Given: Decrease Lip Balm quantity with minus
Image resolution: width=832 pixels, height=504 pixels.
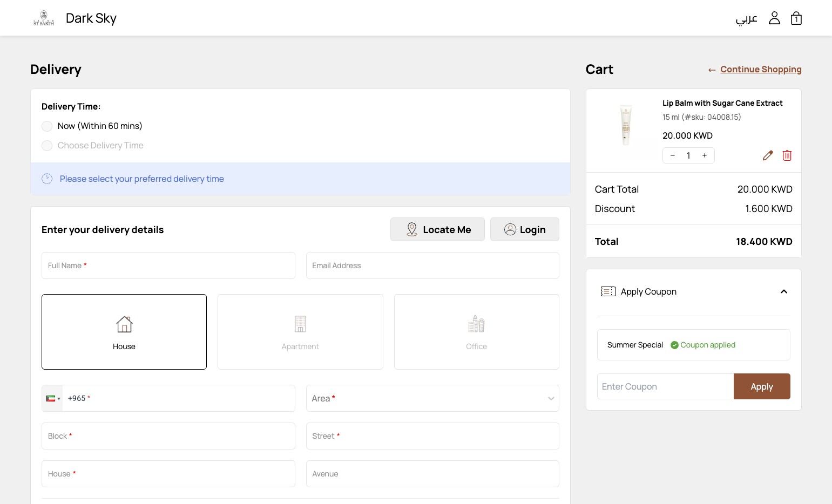Looking at the screenshot, I should point(673,155).
